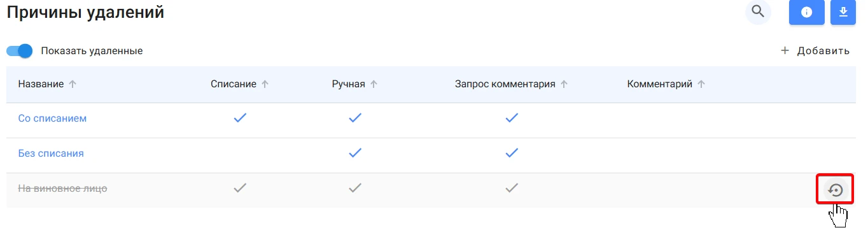Viewport: 868px width, 230px height.
Task: Click Списание checkmark in 'Со списанием' row
Action: [240, 118]
